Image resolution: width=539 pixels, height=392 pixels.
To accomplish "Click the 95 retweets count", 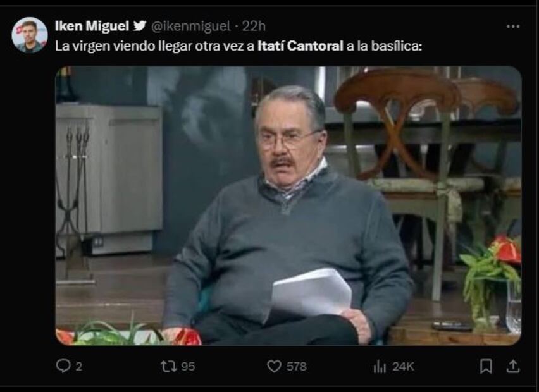I will tap(188, 367).
